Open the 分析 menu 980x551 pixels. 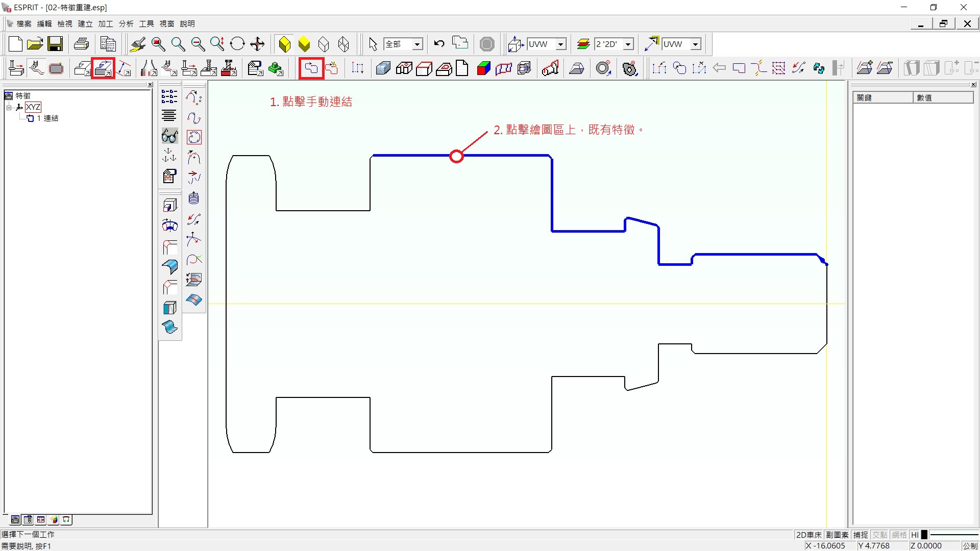click(x=126, y=23)
